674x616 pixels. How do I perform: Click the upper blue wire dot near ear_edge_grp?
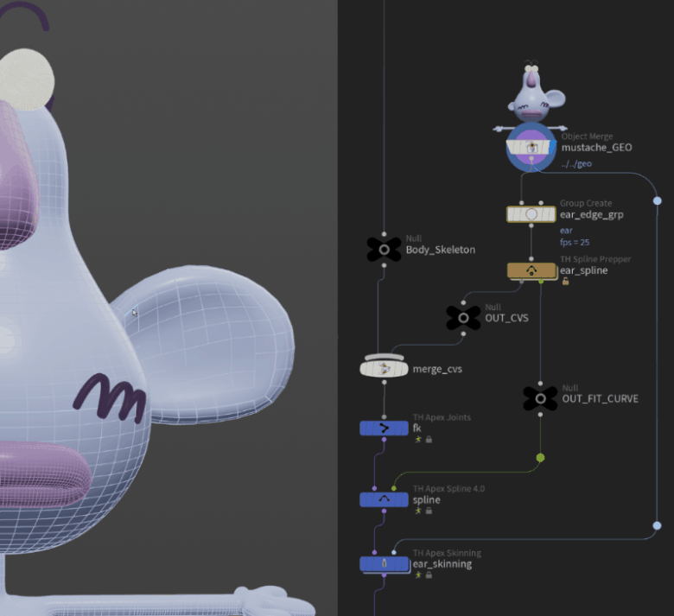tap(658, 200)
